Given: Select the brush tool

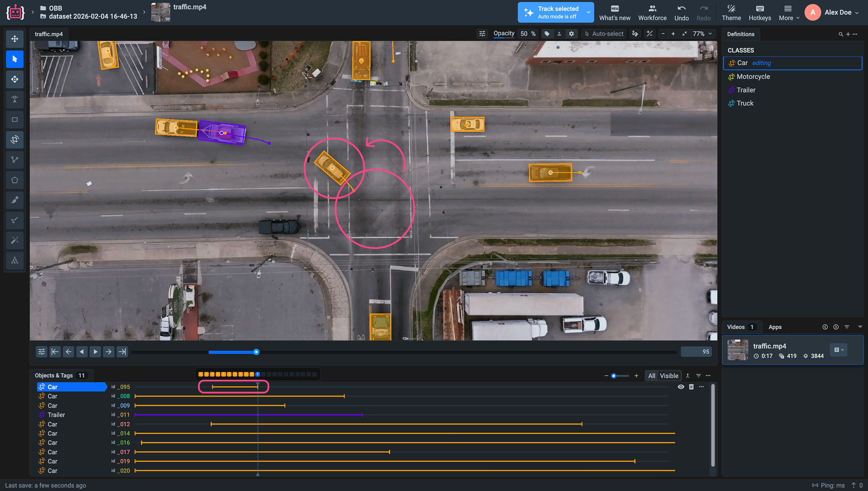Looking at the screenshot, I should tap(15, 200).
